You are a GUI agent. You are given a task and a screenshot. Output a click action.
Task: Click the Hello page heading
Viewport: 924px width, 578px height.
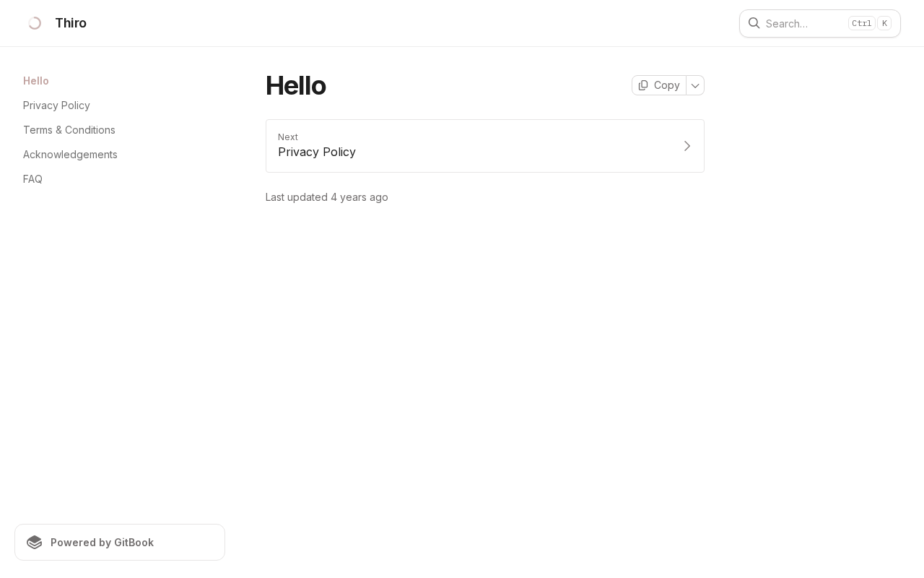tap(296, 85)
